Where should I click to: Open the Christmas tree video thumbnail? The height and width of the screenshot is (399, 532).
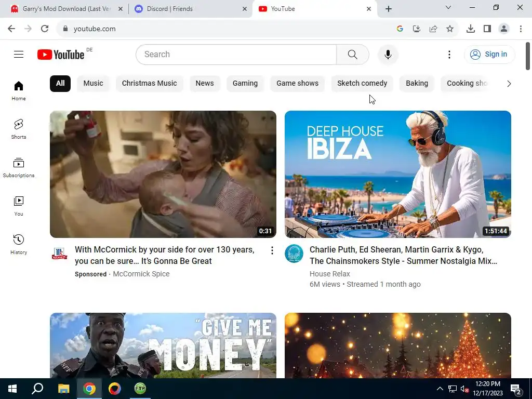pyautogui.click(x=397, y=345)
